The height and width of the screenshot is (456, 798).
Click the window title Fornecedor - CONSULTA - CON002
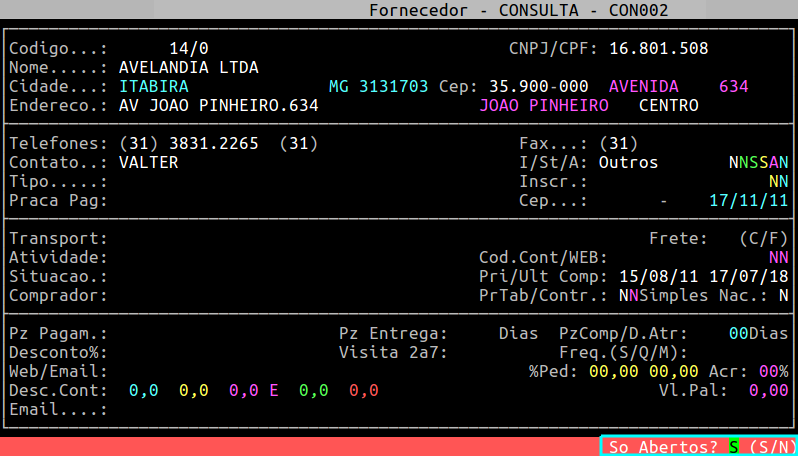(x=519, y=10)
